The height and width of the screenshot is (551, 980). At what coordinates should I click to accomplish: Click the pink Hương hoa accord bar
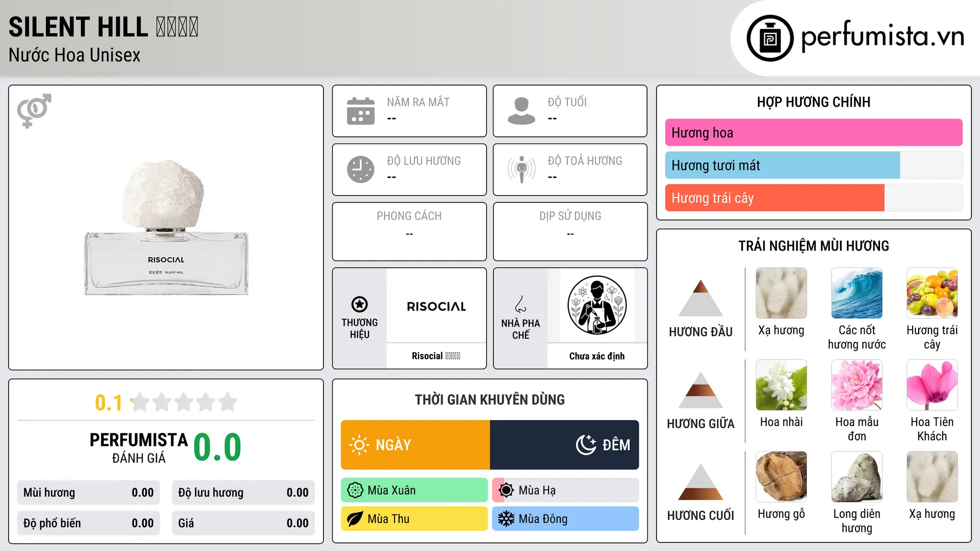813,132
